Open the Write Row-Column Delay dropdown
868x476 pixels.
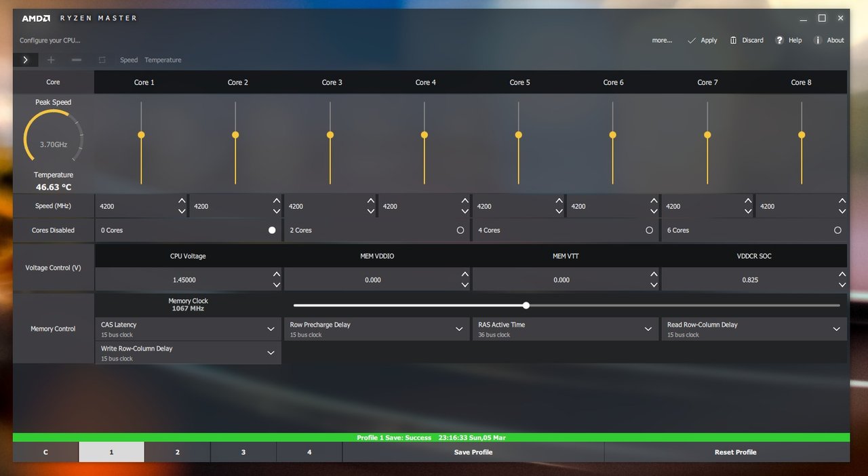[x=188, y=353]
